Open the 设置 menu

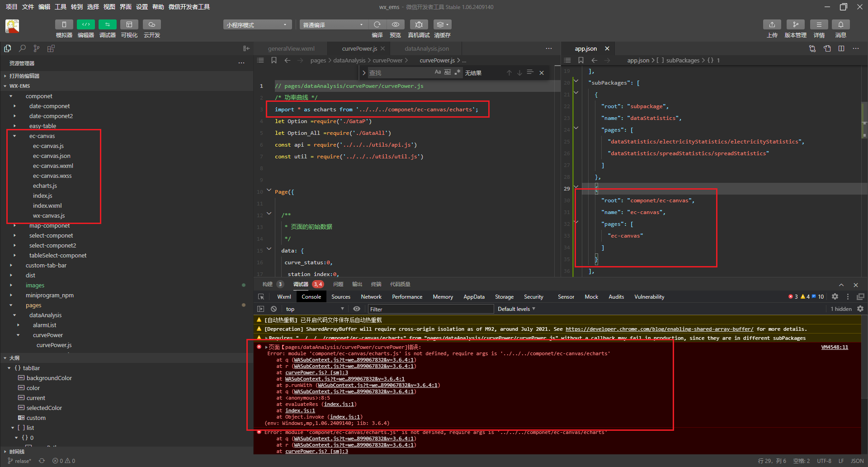click(142, 7)
